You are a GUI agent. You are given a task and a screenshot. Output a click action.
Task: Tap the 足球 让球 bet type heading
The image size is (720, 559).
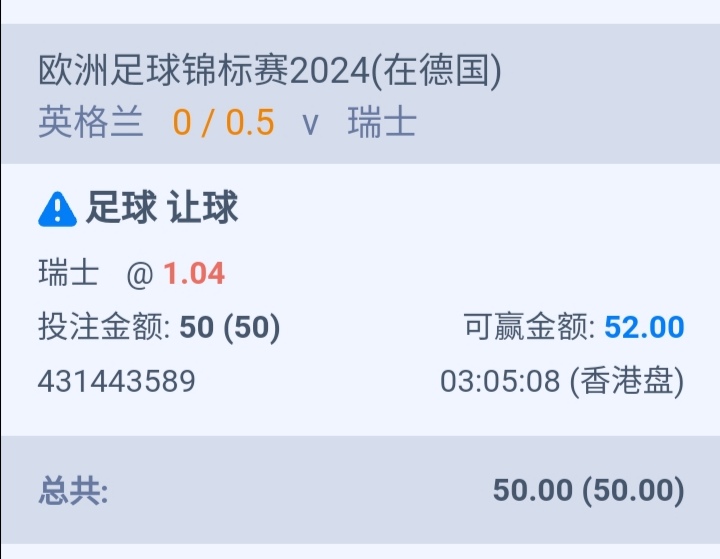(x=162, y=208)
